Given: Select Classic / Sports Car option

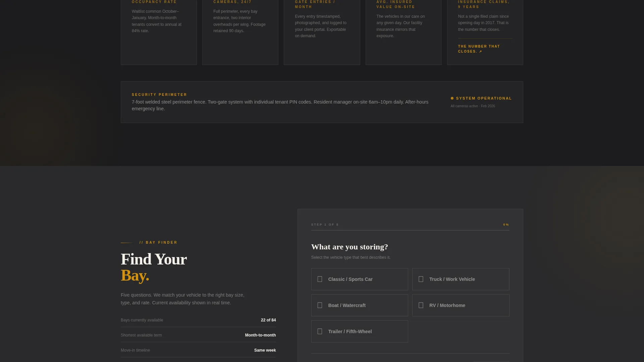Looking at the screenshot, I should point(360,279).
